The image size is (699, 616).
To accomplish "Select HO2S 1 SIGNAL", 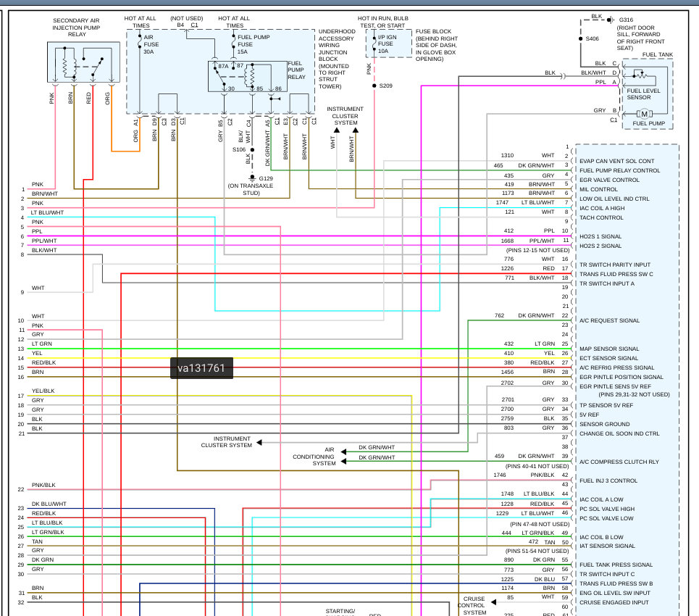I will (x=600, y=236).
